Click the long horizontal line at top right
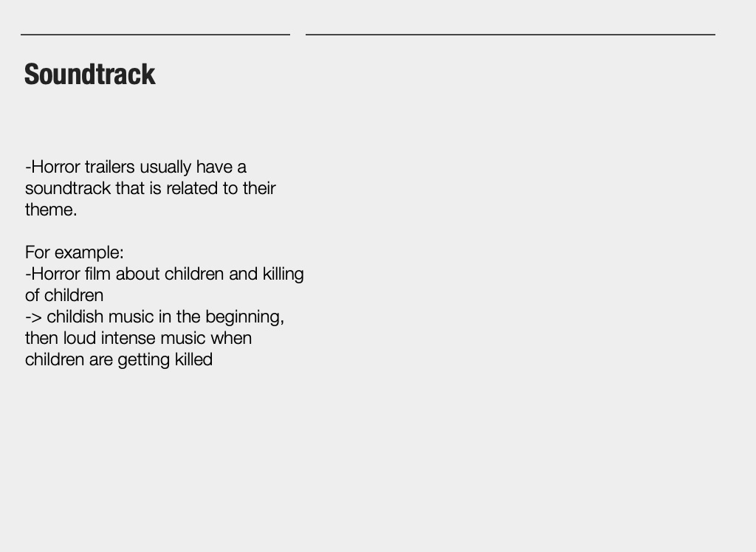The height and width of the screenshot is (552, 756). coord(510,34)
